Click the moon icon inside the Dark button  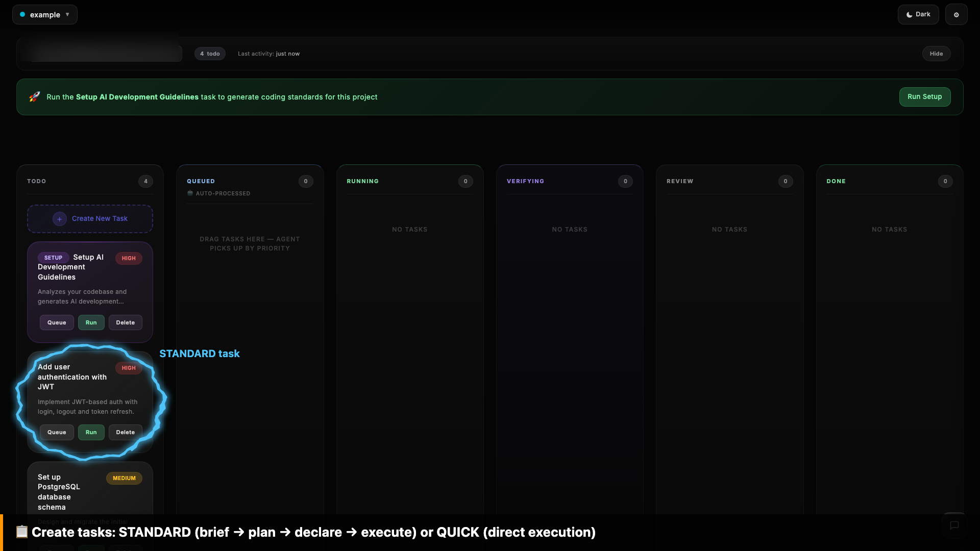click(x=909, y=14)
